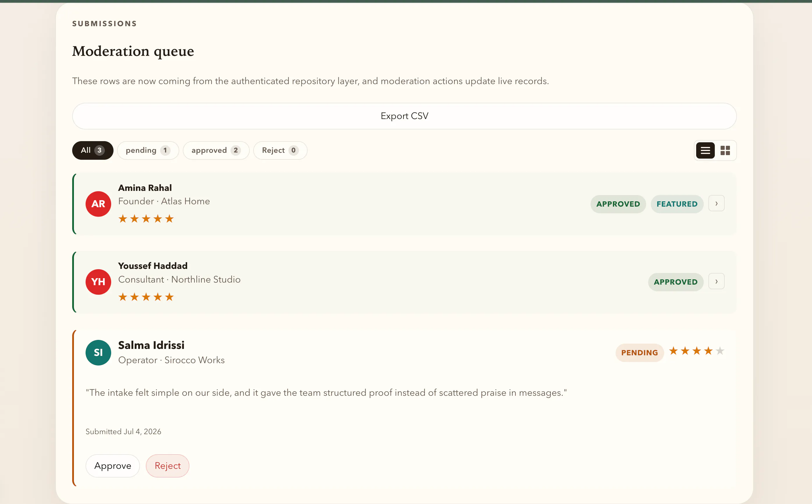Image resolution: width=812 pixels, height=504 pixels.
Task: Click Youssef Haddad's five-star rating
Action: [x=146, y=297]
